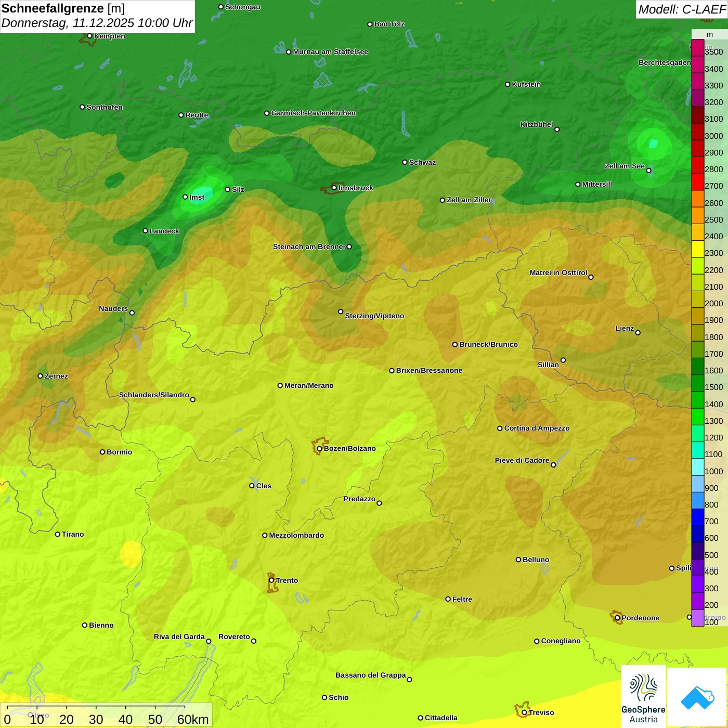Click the Bozen/Bolzano city marker

coord(319,448)
